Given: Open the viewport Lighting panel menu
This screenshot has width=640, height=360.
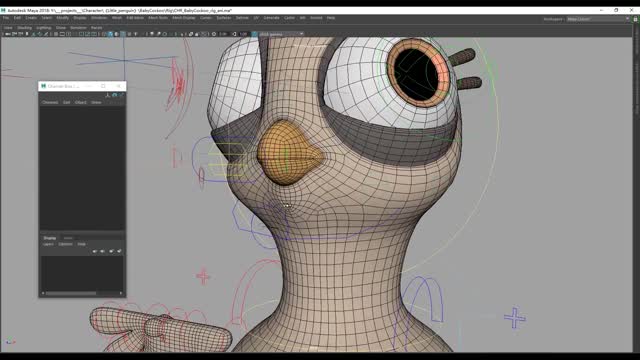Looking at the screenshot, I should [44, 28].
